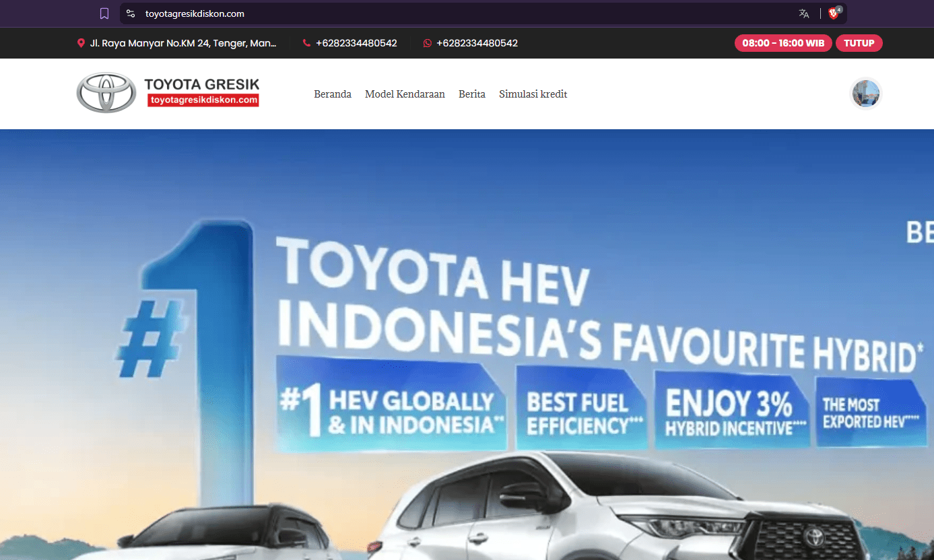Click the WhatsApp number +6282334480542 link
The width and height of the screenshot is (934, 560).
point(478,42)
